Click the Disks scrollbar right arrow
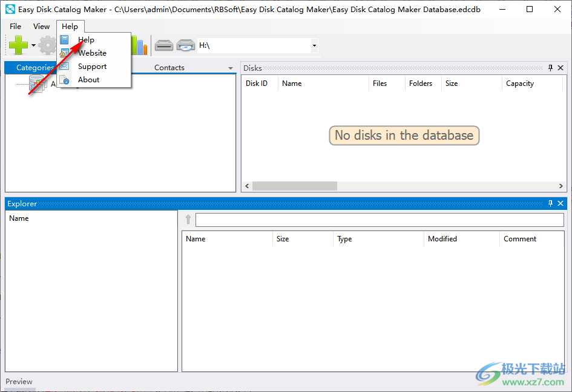The height and width of the screenshot is (392, 572). point(560,186)
